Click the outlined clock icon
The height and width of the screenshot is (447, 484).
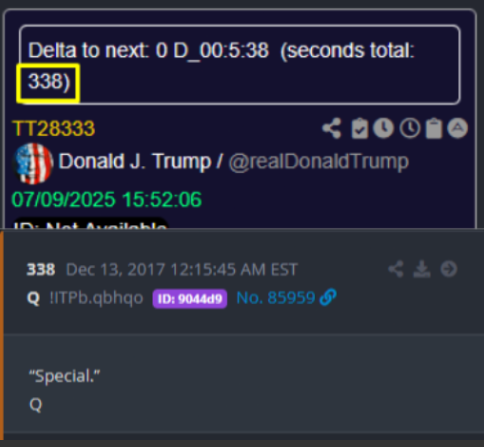point(410,128)
